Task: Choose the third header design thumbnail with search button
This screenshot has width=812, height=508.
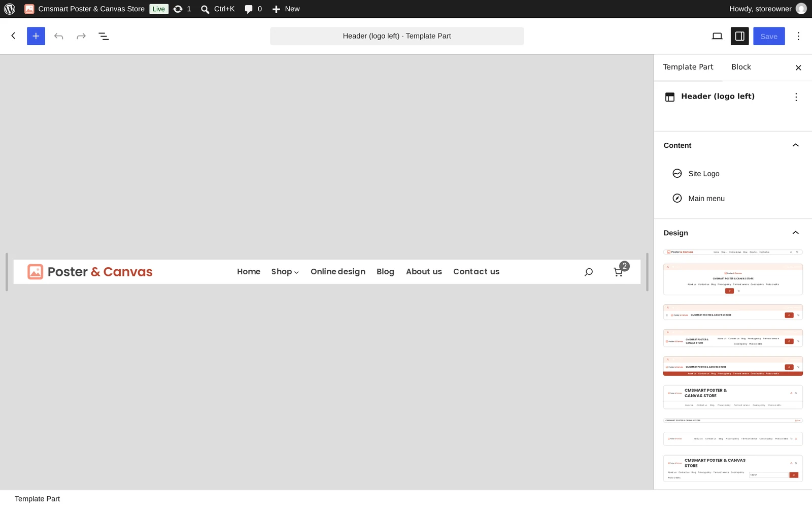Action: 733,312
